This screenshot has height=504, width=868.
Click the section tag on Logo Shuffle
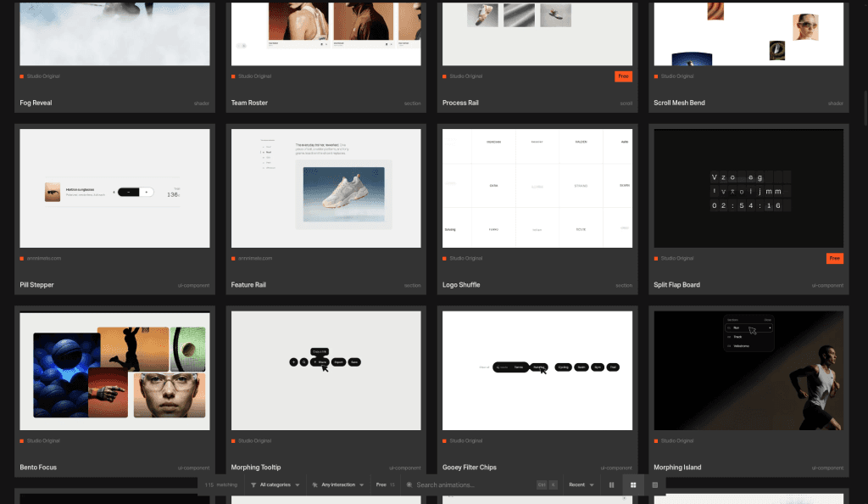(624, 285)
